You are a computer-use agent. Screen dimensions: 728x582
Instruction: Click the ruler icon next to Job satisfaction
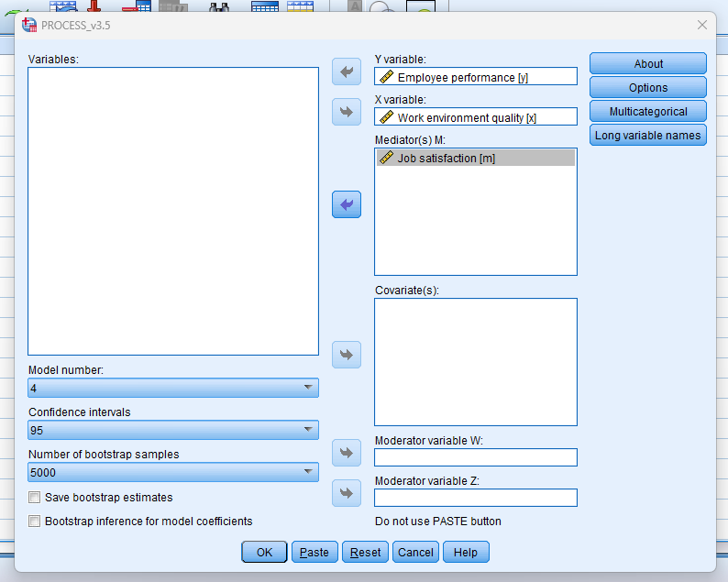pos(386,158)
